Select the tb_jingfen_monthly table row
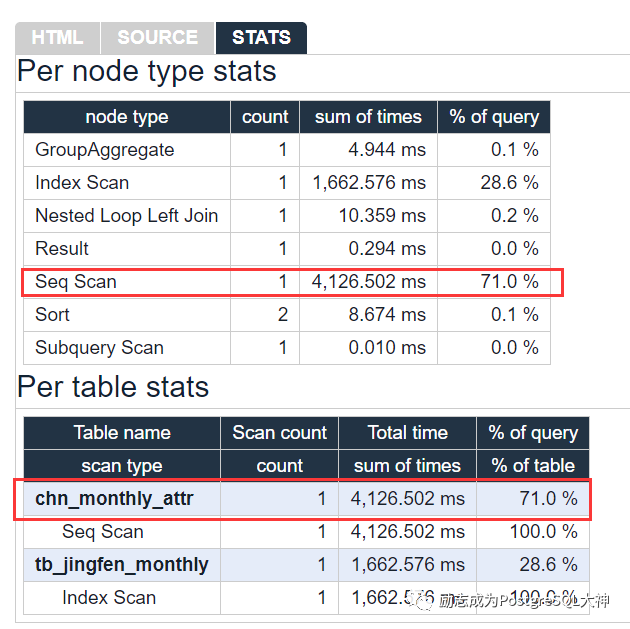630x629 pixels. [x=306, y=565]
